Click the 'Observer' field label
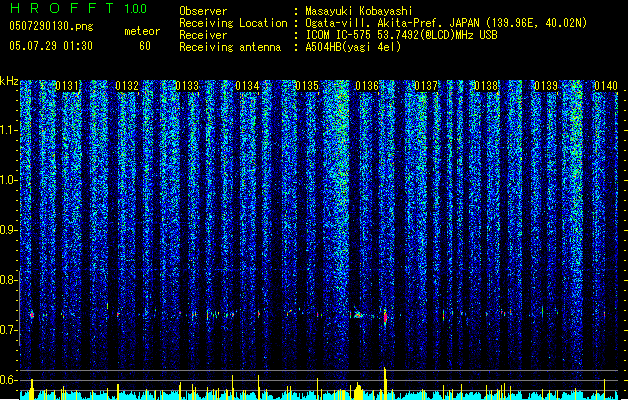This screenshot has width=629, height=400. (203, 11)
